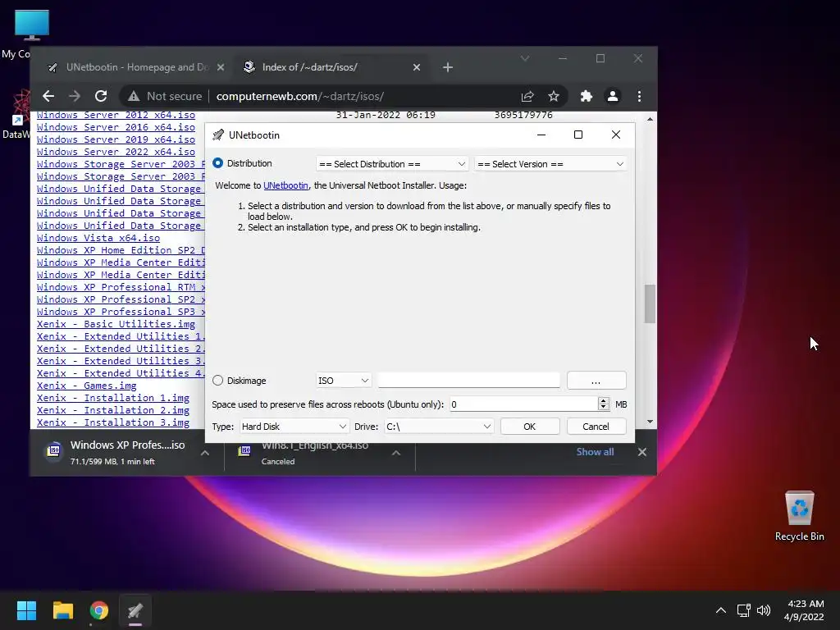The height and width of the screenshot is (630, 840).
Task: Open Xenix - Games.img link
Action: (x=86, y=386)
